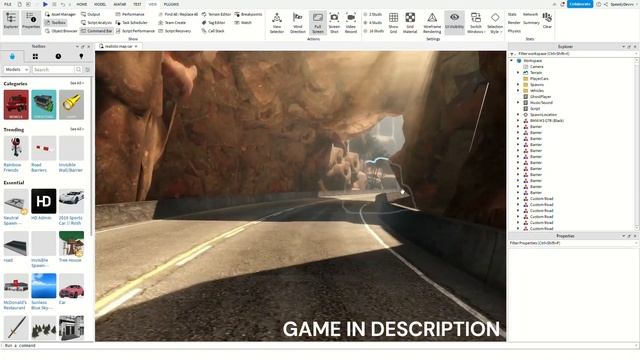The image size is (640, 360).
Task: Open the Switch Windows dropdown
Action: click(476, 23)
